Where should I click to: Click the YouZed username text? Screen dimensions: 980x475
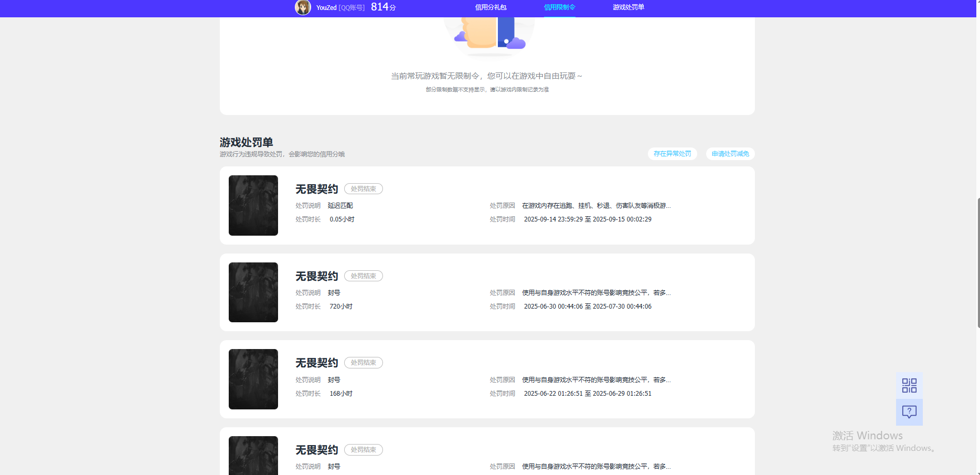coord(326,7)
